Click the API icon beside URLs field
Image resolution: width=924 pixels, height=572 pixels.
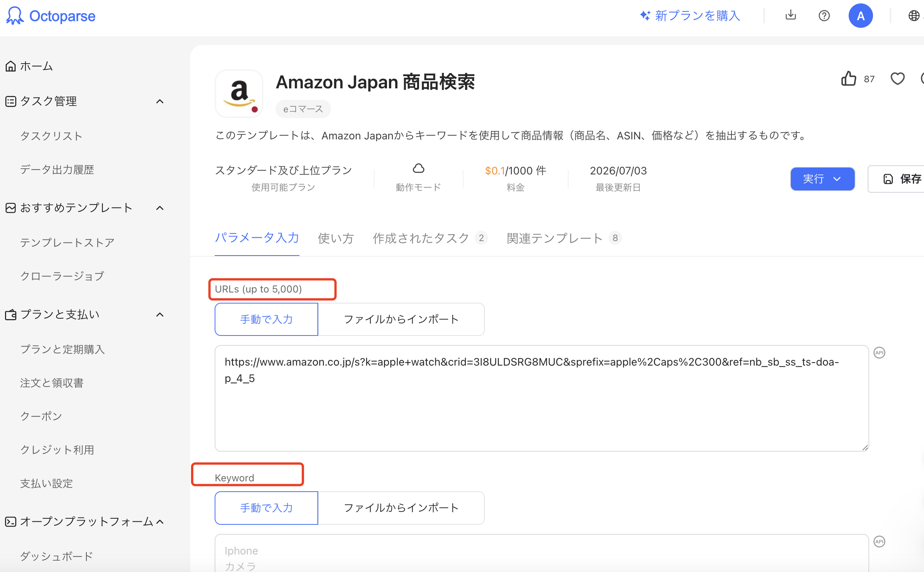point(879,353)
